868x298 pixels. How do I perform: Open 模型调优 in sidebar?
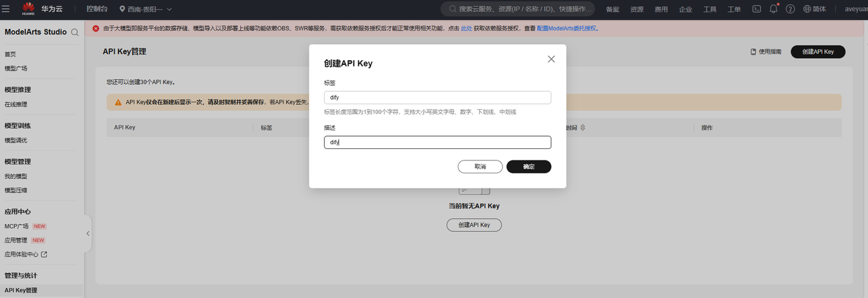point(16,140)
